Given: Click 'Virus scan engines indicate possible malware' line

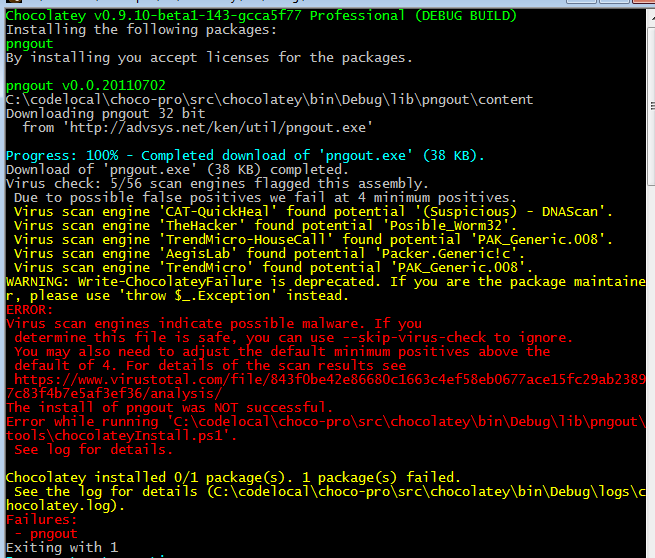Looking at the screenshot, I should tap(214, 324).
